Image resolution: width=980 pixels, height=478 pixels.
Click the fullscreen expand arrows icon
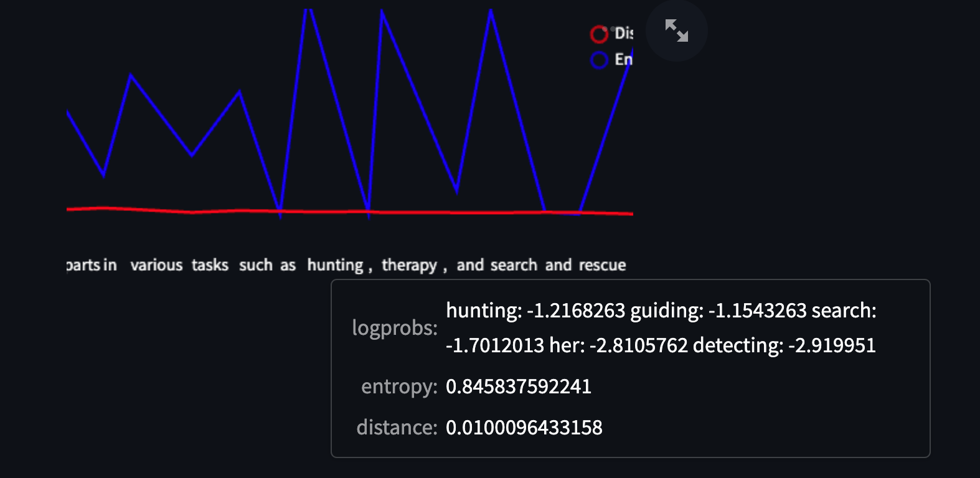click(676, 30)
